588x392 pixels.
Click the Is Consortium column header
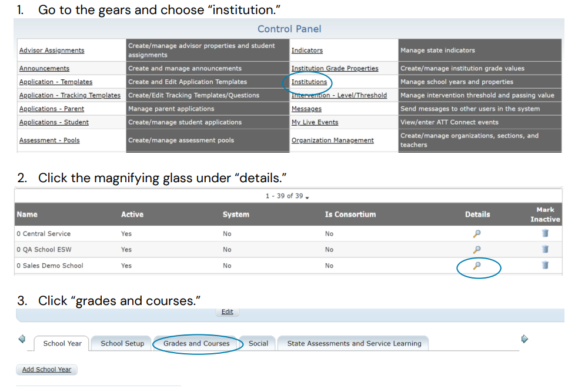(350, 215)
